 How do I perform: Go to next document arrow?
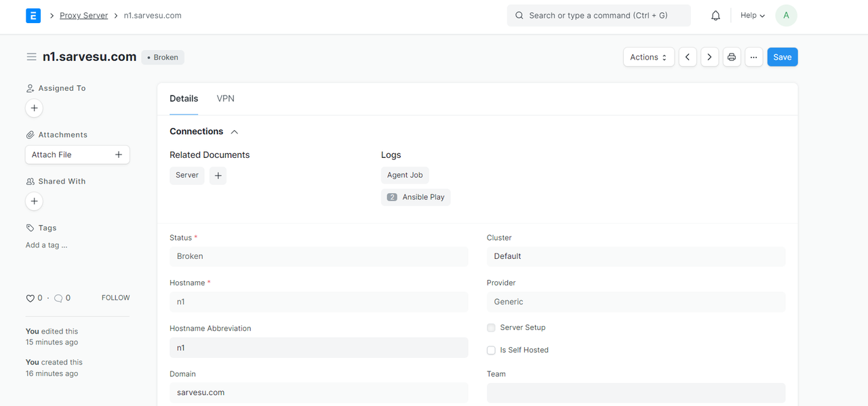coord(709,57)
